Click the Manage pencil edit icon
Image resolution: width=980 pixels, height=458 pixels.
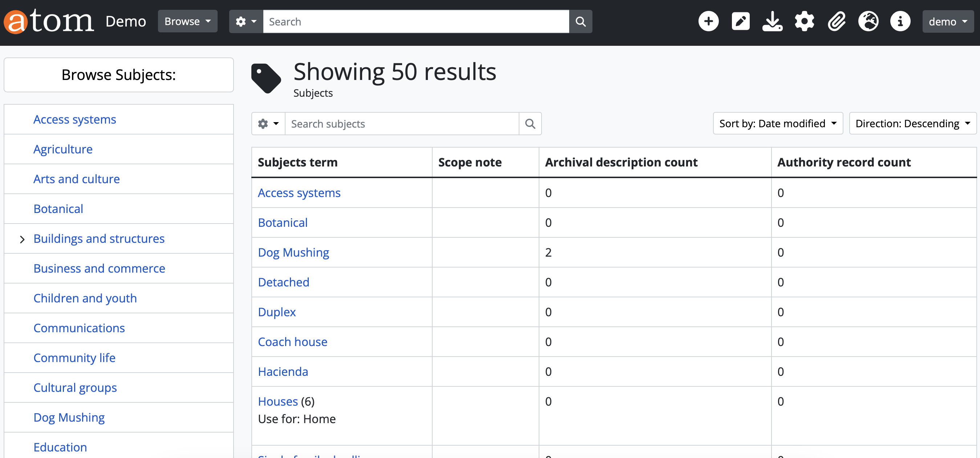click(740, 21)
